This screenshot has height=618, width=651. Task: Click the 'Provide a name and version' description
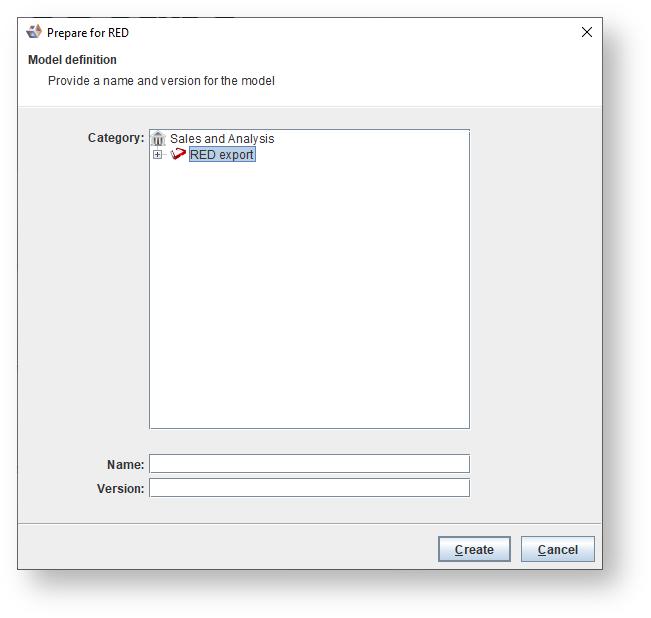[161, 80]
